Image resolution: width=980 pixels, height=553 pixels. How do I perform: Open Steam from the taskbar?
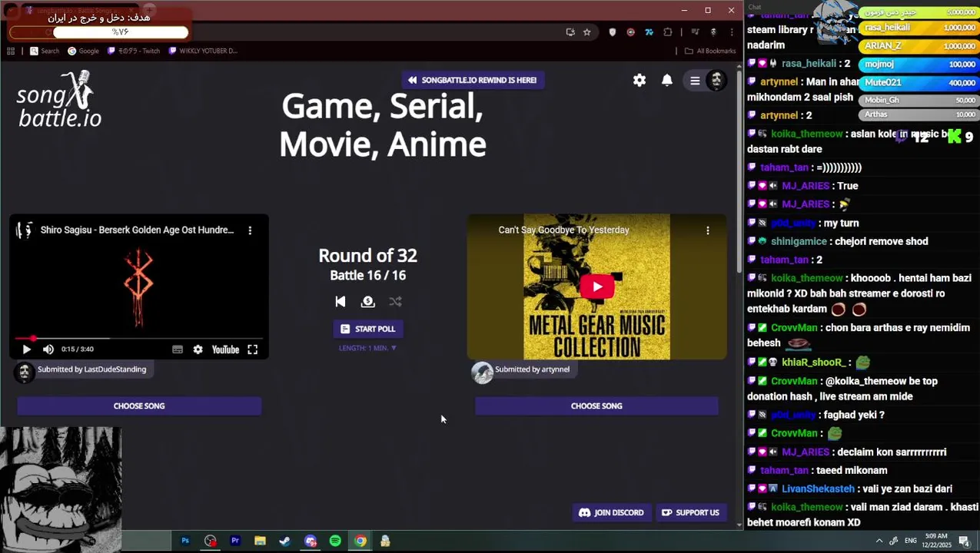(x=285, y=541)
